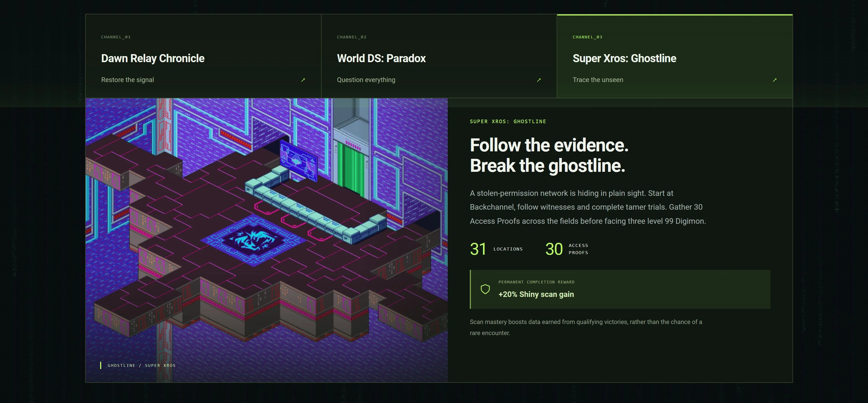Screen dimensions: 868x403
Task: Click the isometric Ghostline map image
Action: point(267,240)
